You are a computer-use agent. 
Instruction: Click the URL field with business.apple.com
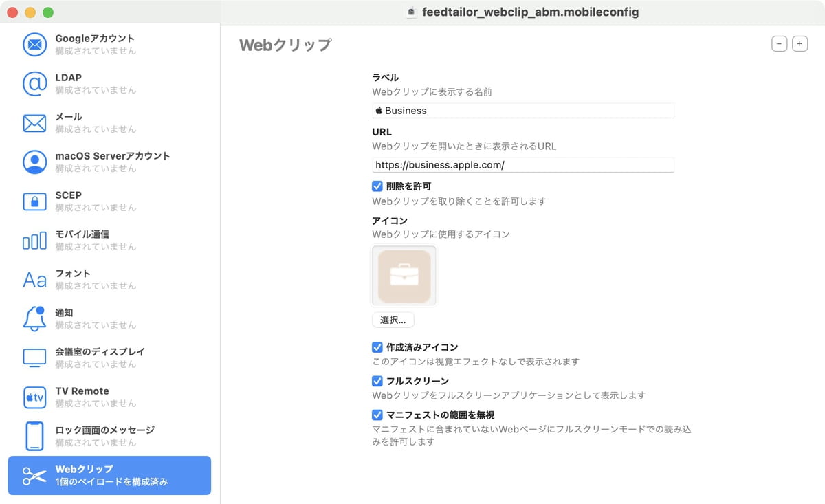[523, 165]
